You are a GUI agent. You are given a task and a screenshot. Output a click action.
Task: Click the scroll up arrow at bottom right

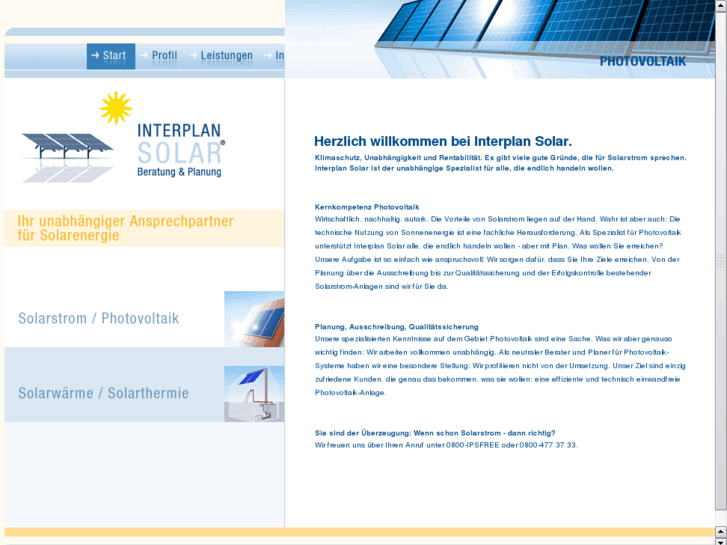coord(721,531)
